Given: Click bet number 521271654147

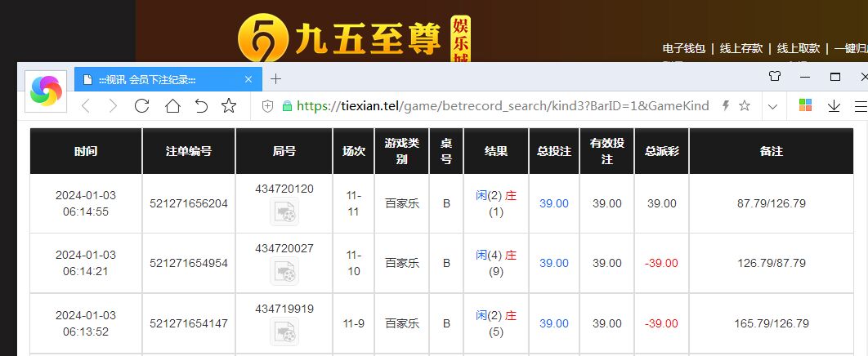Looking at the screenshot, I should tap(189, 323).
